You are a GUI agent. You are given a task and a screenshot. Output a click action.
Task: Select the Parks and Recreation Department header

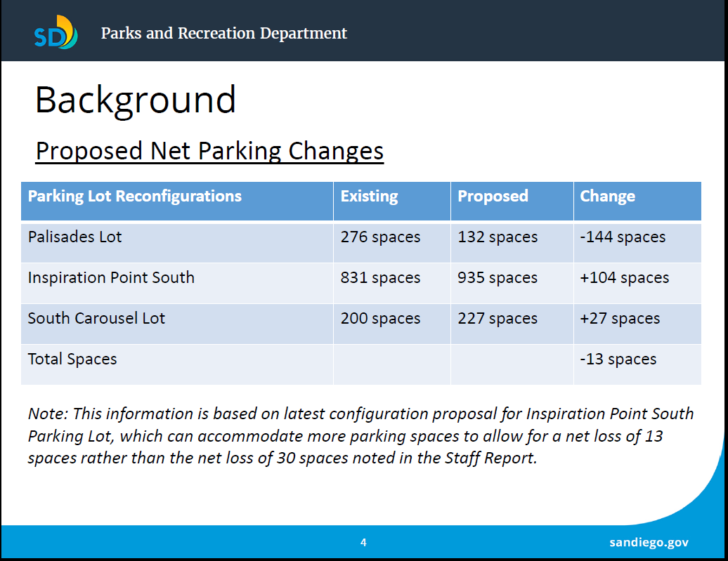(223, 34)
